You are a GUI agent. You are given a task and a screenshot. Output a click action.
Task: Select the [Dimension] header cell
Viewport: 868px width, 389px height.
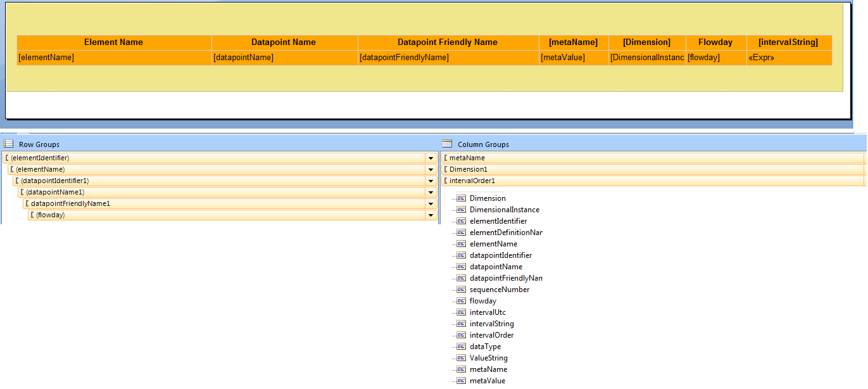[647, 42]
